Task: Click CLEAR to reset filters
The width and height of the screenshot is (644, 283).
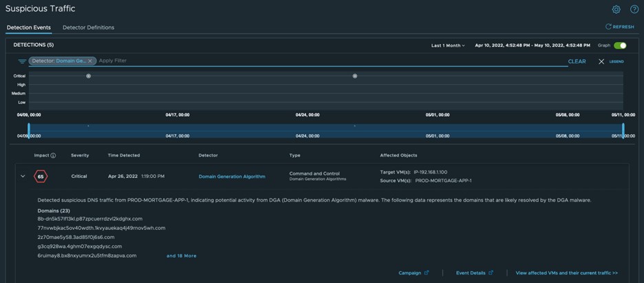Action: pyautogui.click(x=577, y=61)
